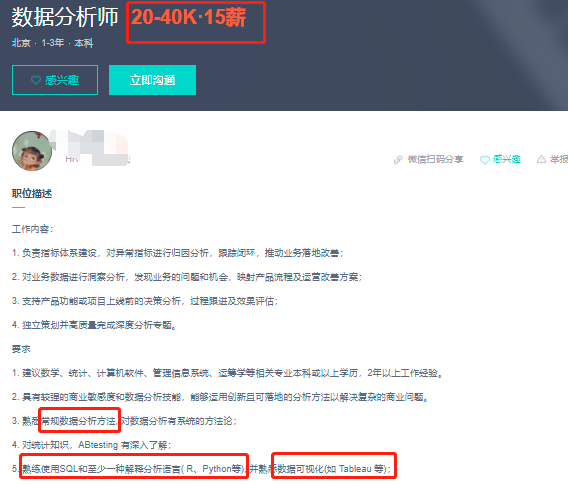Screen dimensions: 568x485
Task: Click the 工作内容 heading text
Action: pyautogui.click(x=32, y=229)
